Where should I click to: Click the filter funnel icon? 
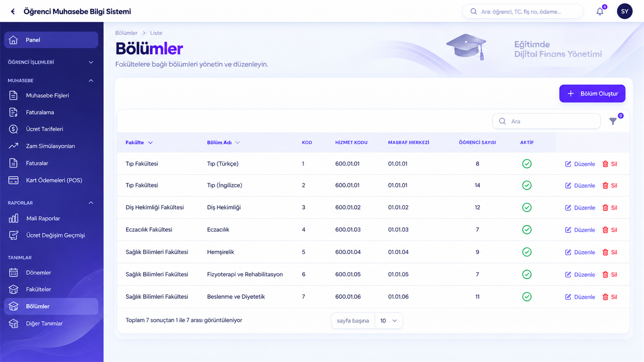click(613, 121)
